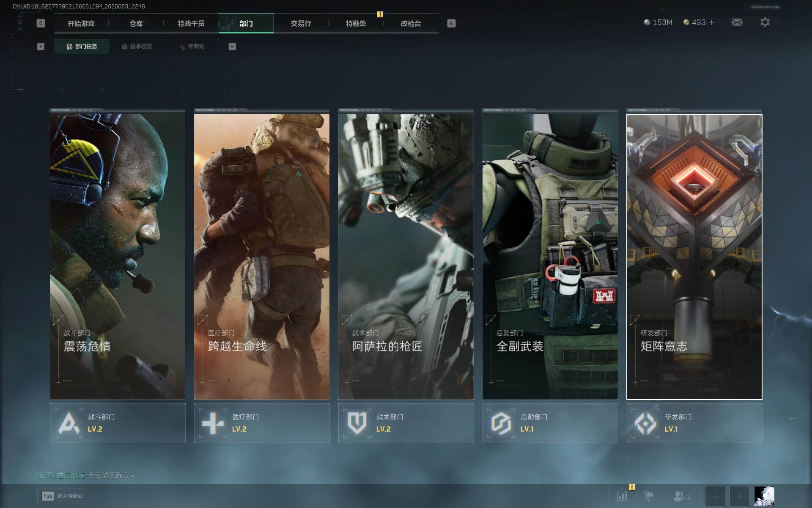Open the 全副武装 logistics department card
The width and height of the screenshot is (812, 508).
[x=550, y=257]
